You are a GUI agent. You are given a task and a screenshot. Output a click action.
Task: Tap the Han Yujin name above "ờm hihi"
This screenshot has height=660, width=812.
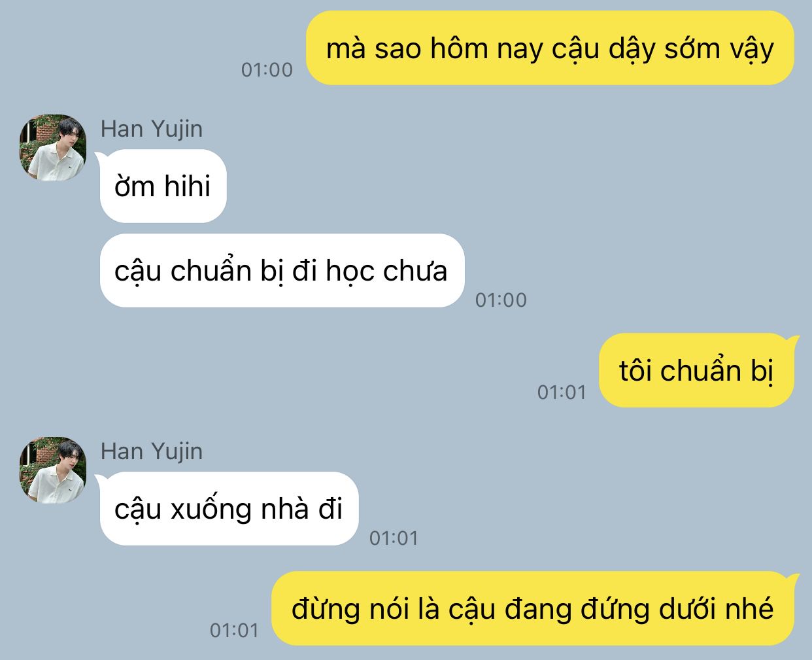coord(152,129)
